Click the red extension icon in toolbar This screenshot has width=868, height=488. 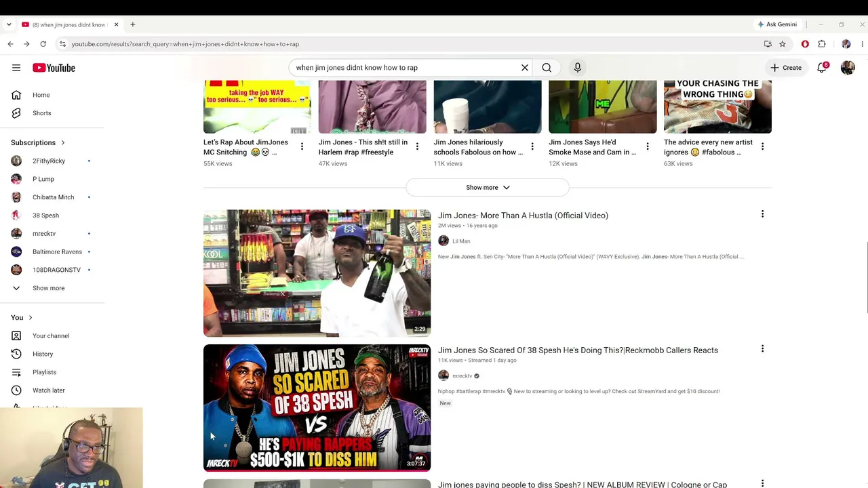point(805,44)
